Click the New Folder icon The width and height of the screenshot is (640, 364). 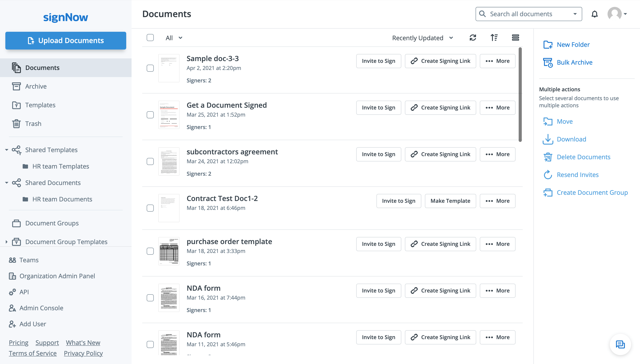click(548, 45)
